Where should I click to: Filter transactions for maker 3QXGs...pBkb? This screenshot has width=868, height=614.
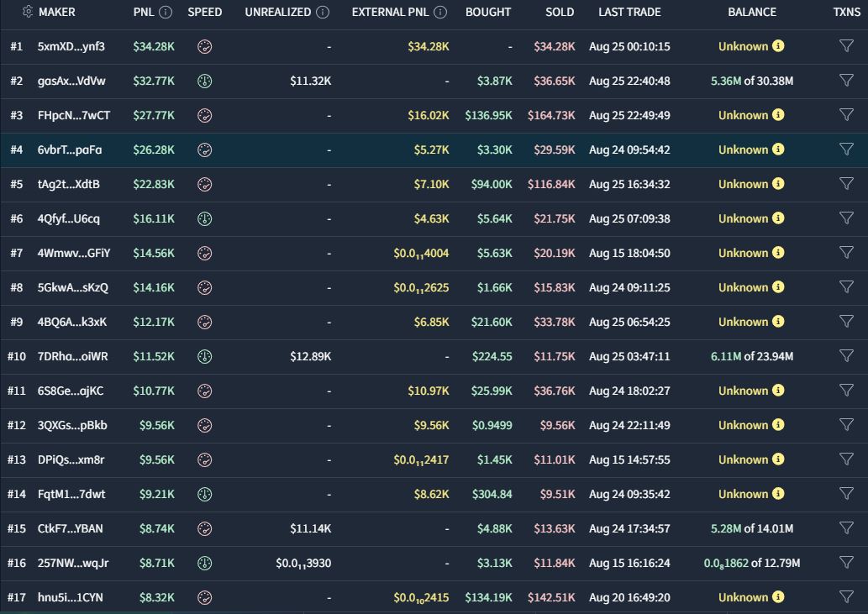tap(846, 424)
